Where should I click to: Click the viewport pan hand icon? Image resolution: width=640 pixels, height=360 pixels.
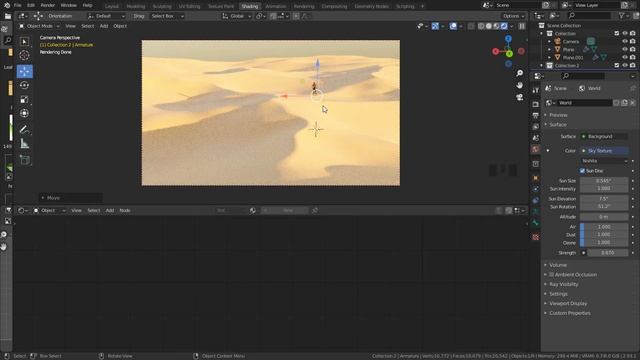pyautogui.click(x=519, y=85)
